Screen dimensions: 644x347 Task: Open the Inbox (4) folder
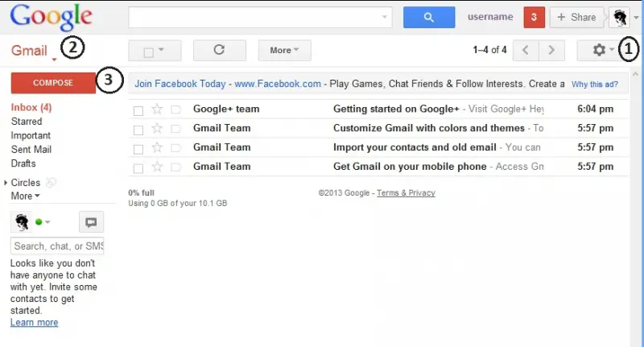(31, 108)
